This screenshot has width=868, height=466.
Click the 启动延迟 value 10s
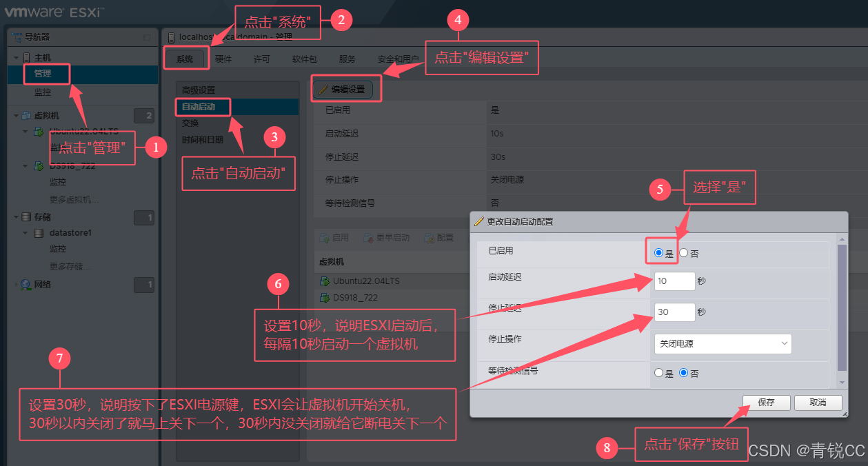click(x=496, y=133)
